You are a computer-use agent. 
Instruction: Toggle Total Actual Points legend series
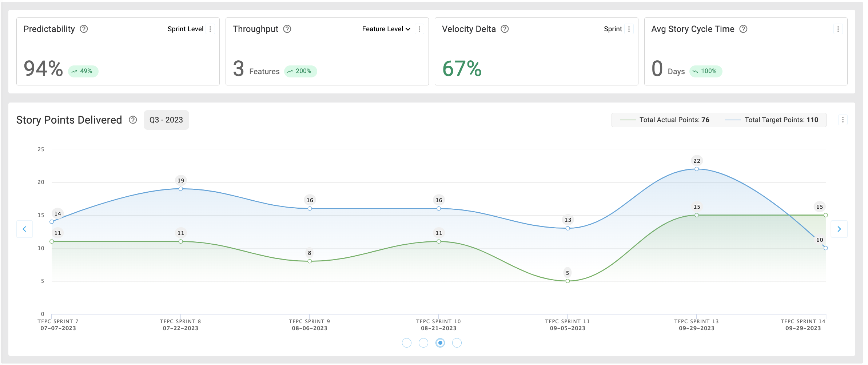(x=664, y=120)
